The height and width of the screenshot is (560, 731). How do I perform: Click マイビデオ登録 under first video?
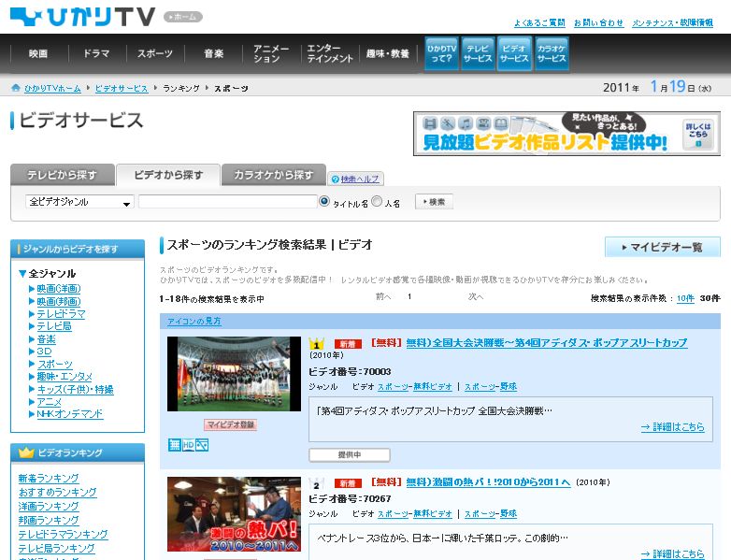(x=230, y=424)
